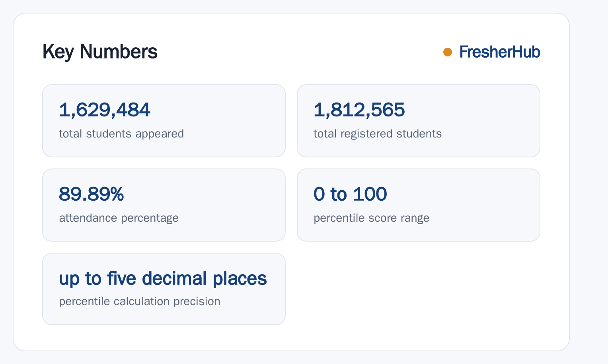
Task: Select the 0 to 100 value
Action: [x=350, y=194]
